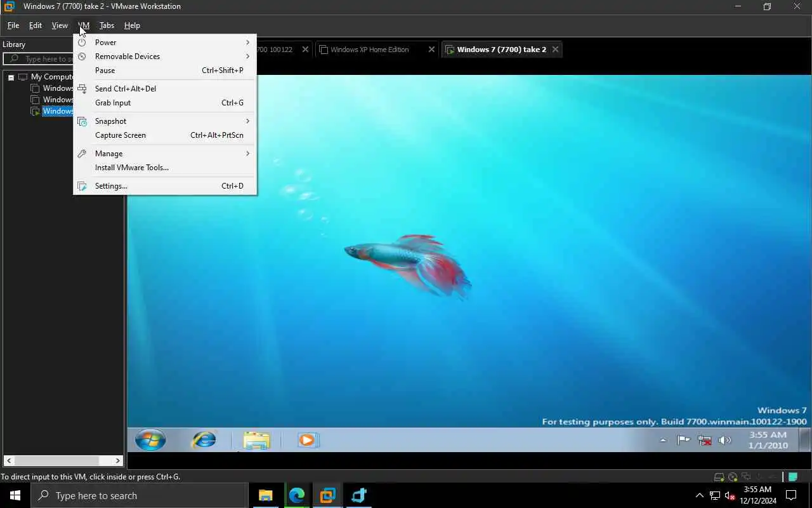Launch Windows Media Player in guest taskbar

(307, 440)
